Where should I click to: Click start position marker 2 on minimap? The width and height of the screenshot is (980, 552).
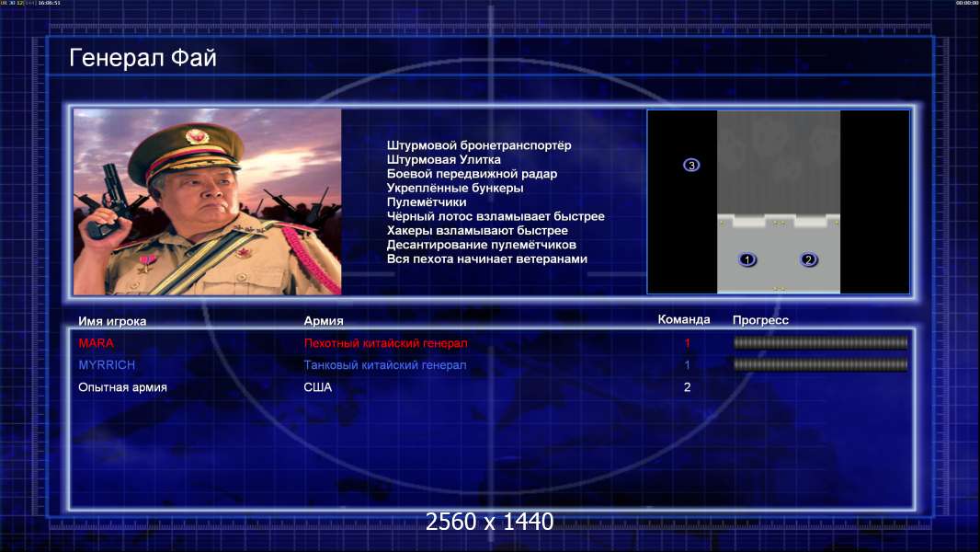point(808,259)
